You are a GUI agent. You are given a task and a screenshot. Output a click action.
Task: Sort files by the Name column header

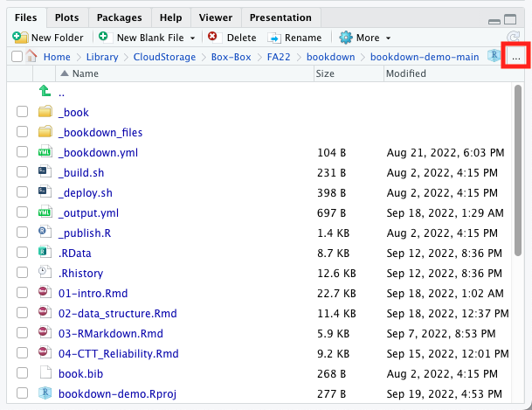86,74
